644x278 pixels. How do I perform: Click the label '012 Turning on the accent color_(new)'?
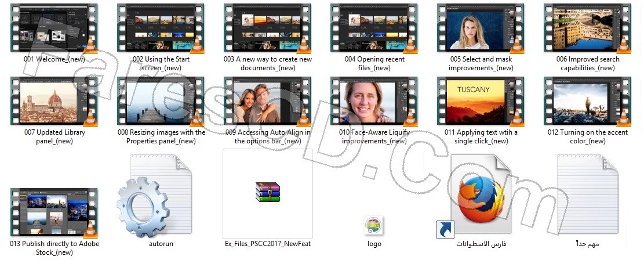pos(588,136)
